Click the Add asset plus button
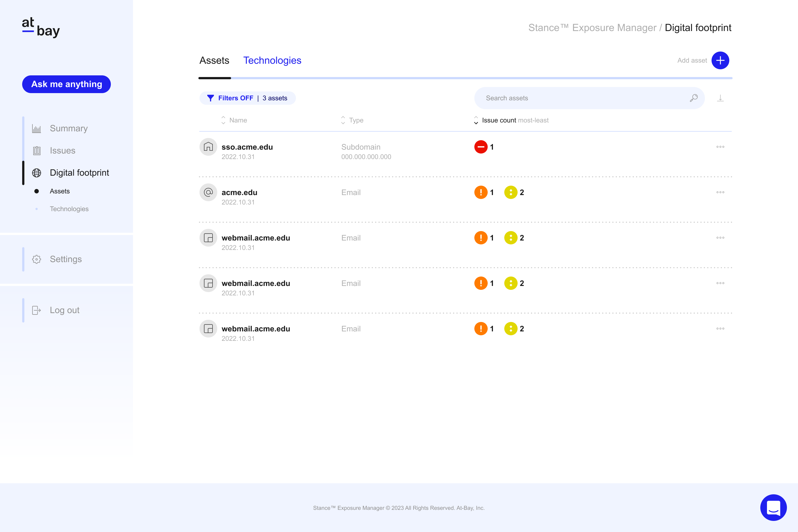This screenshot has width=798, height=532. [x=721, y=60]
